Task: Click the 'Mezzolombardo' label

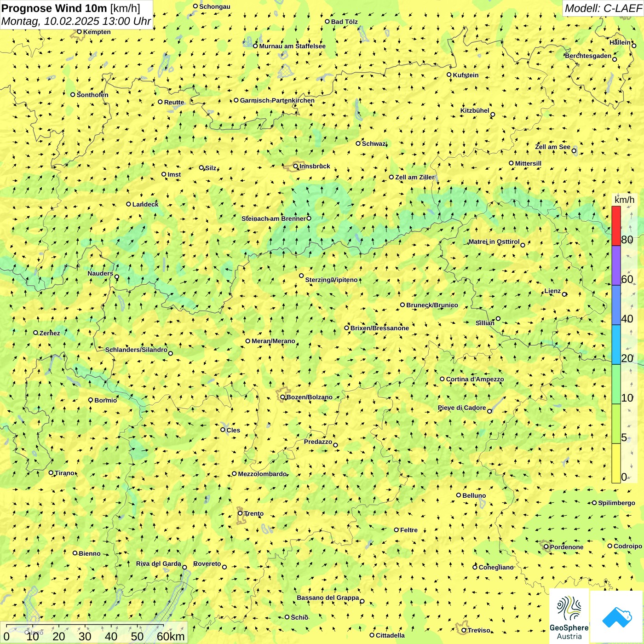Action: pos(262,473)
